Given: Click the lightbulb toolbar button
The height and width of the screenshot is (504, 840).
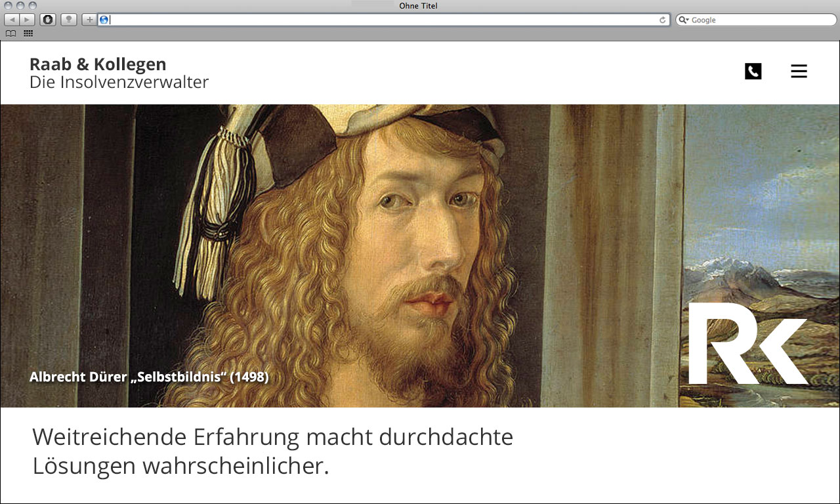Looking at the screenshot, I should 69,20.
